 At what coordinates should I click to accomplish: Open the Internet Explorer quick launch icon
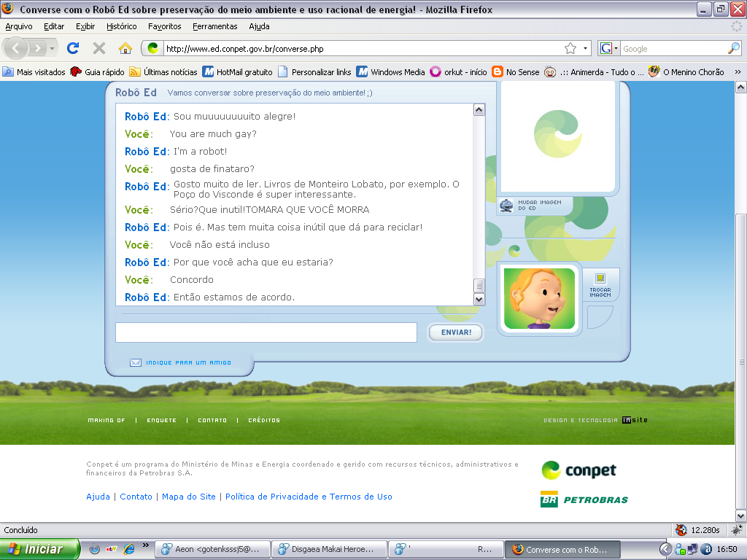click(129, 549)
